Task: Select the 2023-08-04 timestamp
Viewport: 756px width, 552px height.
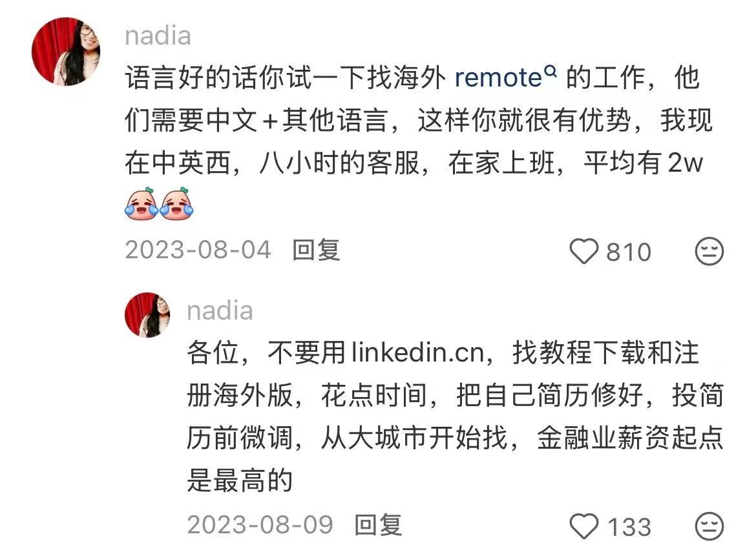Action: [x=198, y=250]
